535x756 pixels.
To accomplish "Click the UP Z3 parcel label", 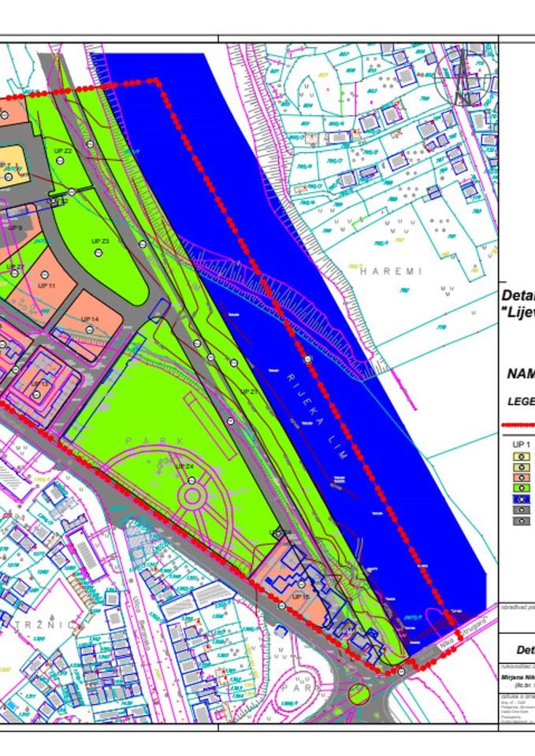I will [x=99, y=241].
